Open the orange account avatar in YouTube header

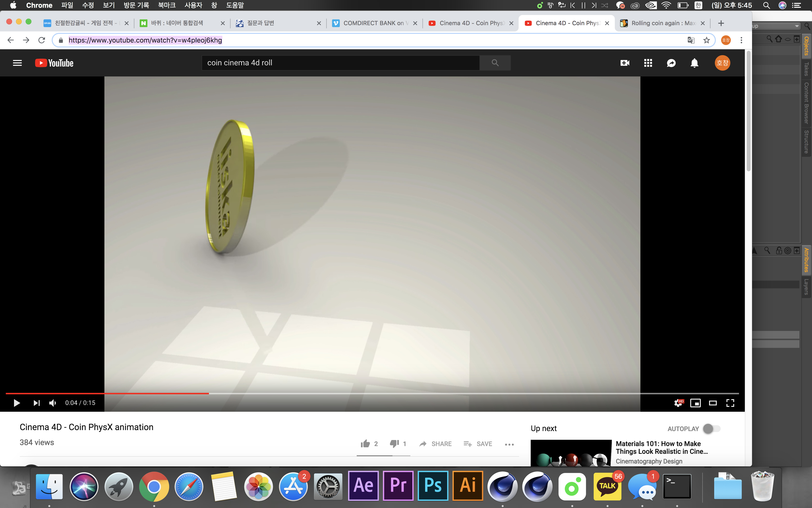tap(722, 63)
